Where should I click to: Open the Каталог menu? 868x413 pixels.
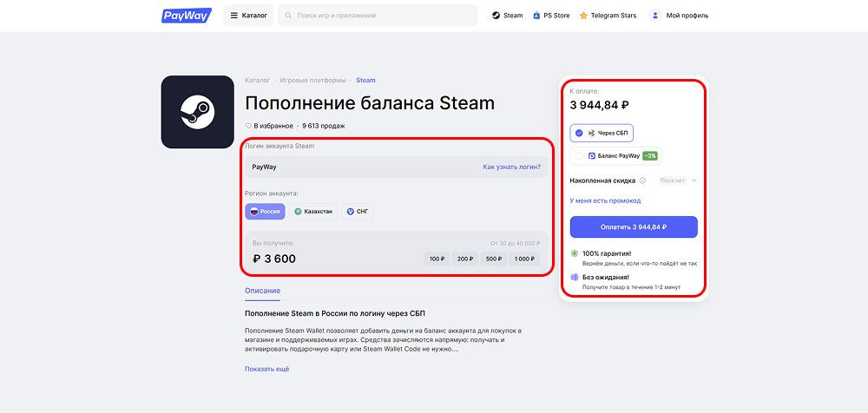click(248, 16)
